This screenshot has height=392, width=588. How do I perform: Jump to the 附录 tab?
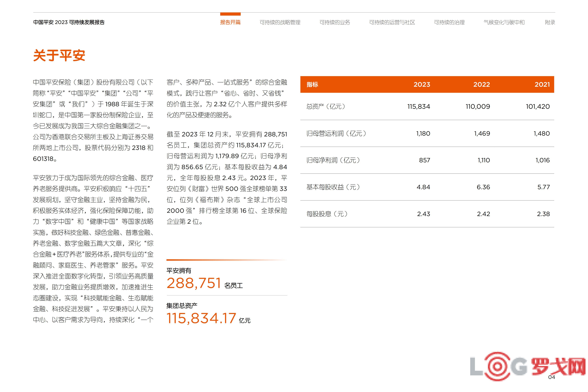[550, 22]
